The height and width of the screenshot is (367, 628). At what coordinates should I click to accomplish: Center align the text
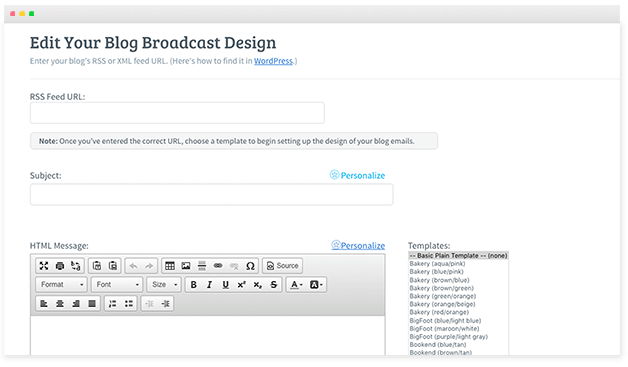(x=60, y=304)
